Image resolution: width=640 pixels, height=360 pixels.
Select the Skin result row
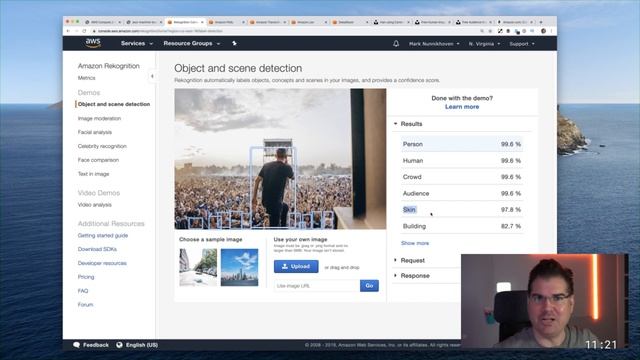coord(462,210)
